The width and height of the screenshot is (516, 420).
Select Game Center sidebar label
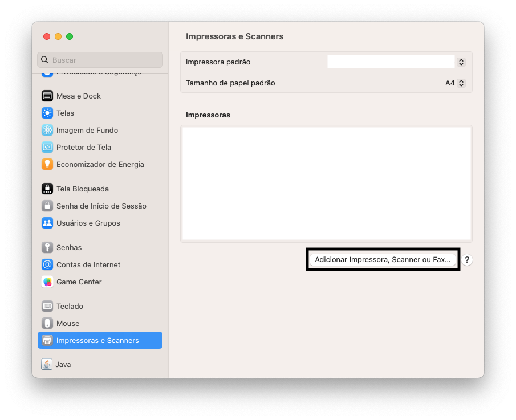click(x=79, y=282)
